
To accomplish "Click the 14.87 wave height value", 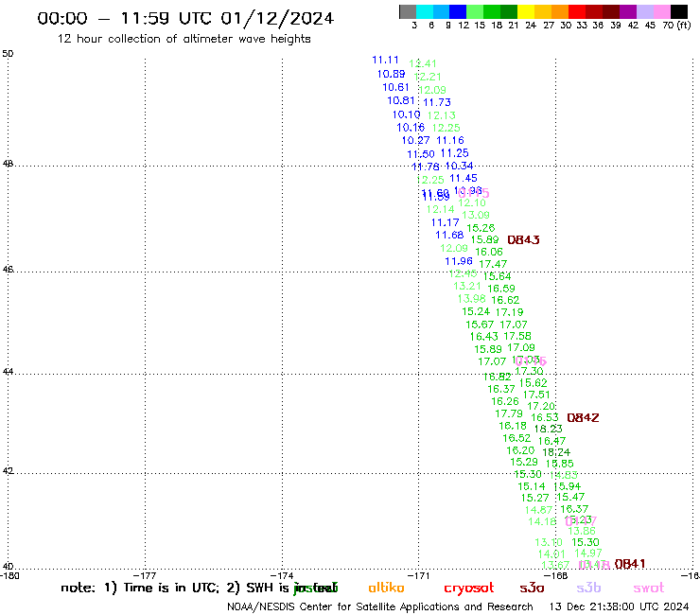I will (x=538, y=510).
